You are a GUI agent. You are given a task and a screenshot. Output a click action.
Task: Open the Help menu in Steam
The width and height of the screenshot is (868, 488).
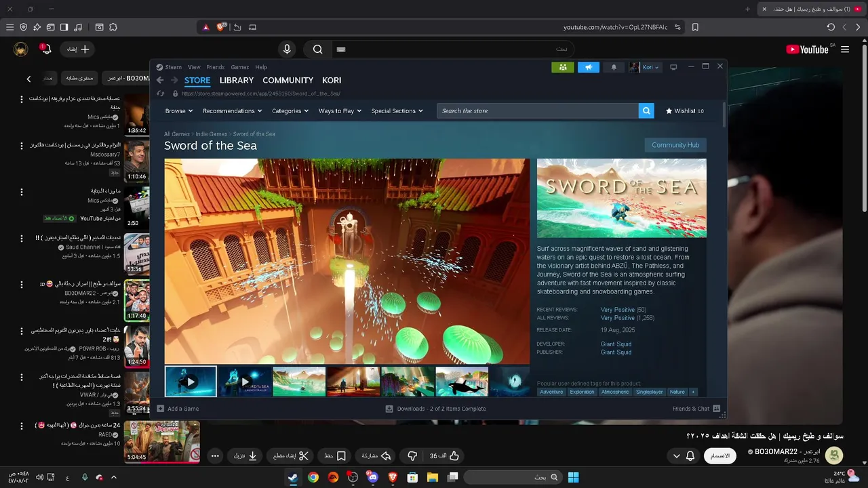coord(261,67)
